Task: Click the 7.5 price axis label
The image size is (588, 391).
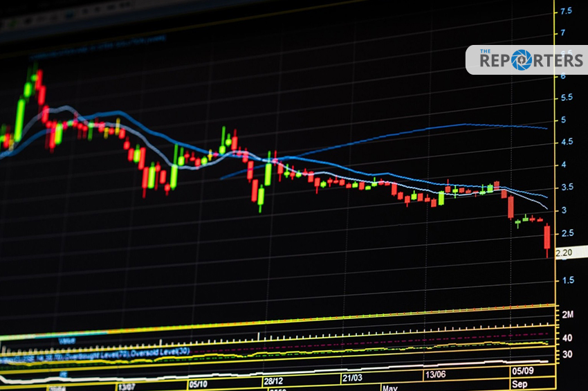Action: [x=566, y=11]
